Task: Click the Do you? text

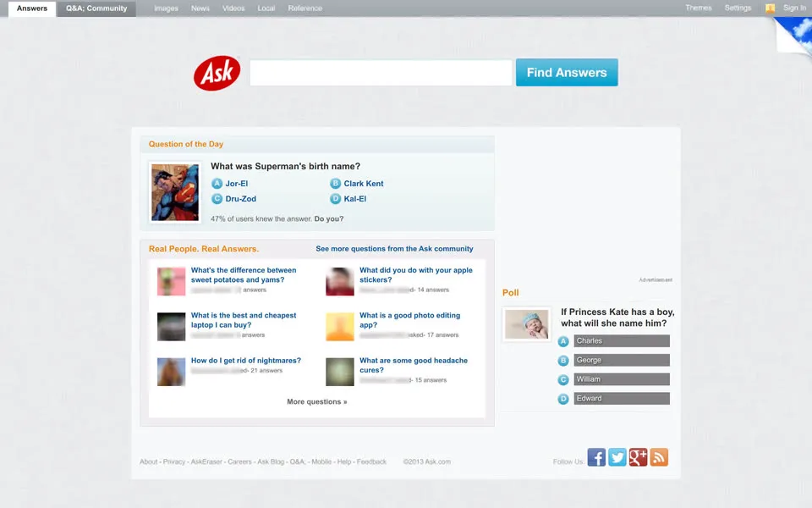Action: tap(329, 218)
